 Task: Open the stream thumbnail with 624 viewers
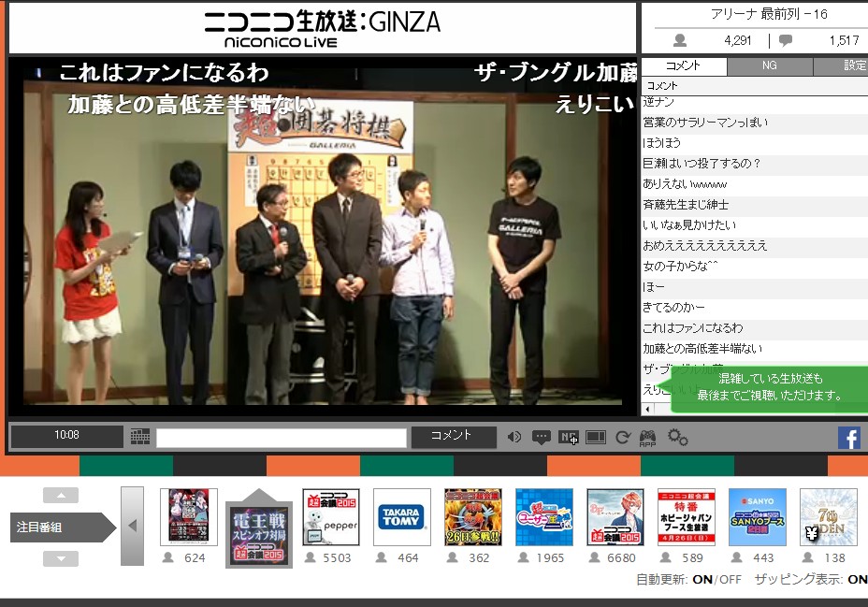point(189,517)
